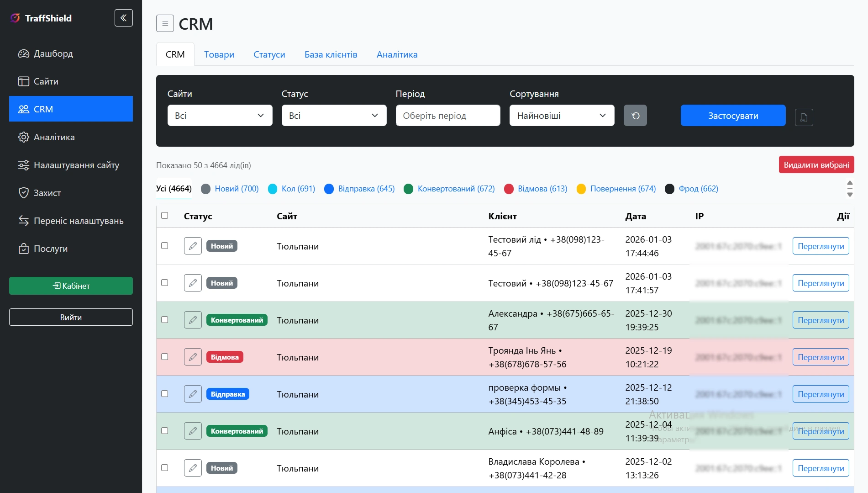Click the CRM people icon in sidebar
Image resolution: width=868 pixels, height=493 pixels.
tap(24, 109)
